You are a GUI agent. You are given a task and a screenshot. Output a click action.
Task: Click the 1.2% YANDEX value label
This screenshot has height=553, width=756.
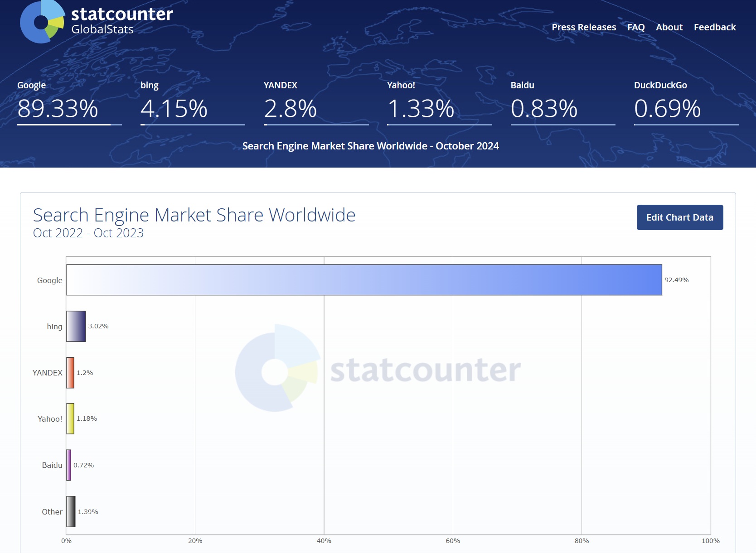85,373
